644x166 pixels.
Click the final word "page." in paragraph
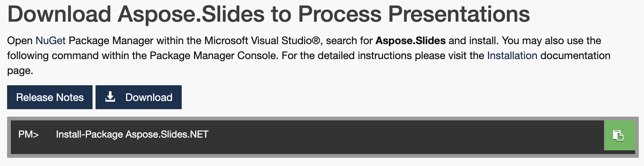[x=20, y=70]
